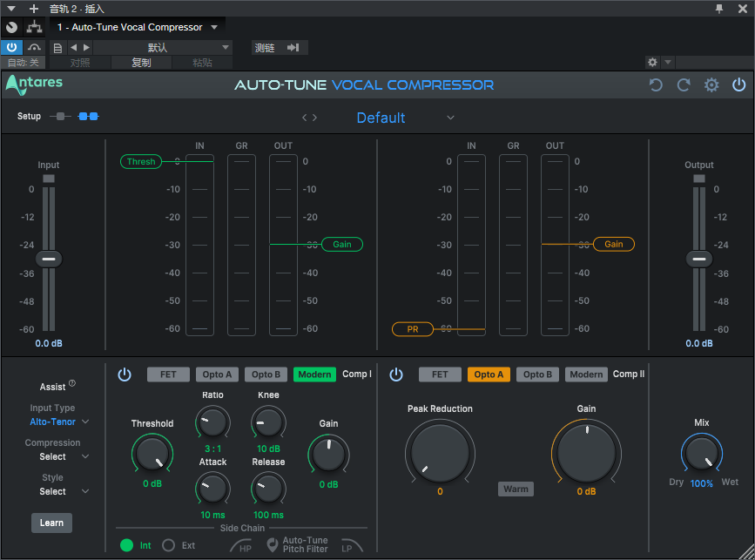Select FET mode for Comp II
The width and height of the screenshot is (755, 560).
pyautogui.click(x=440, y=374)
